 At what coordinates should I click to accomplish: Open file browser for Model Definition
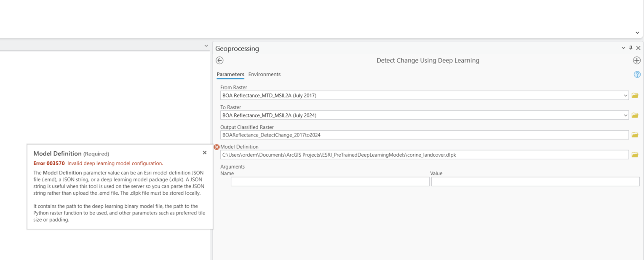pos(636,154)
